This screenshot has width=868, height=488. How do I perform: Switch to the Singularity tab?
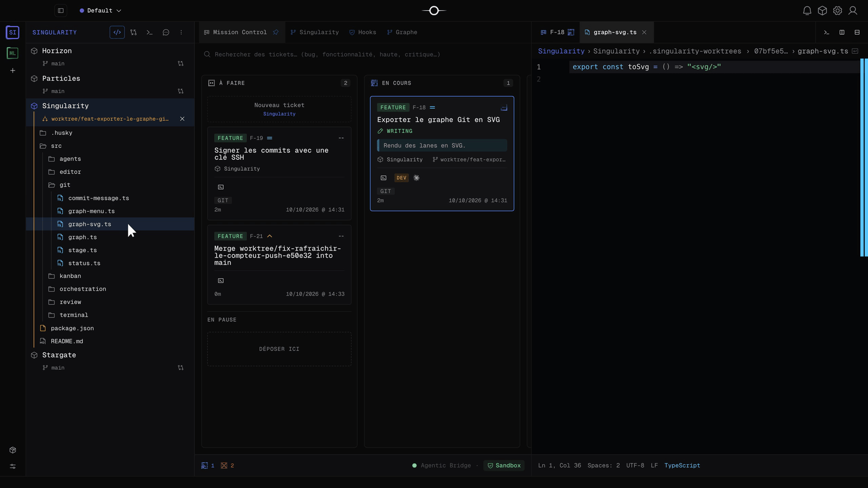[x=315, y=33]
